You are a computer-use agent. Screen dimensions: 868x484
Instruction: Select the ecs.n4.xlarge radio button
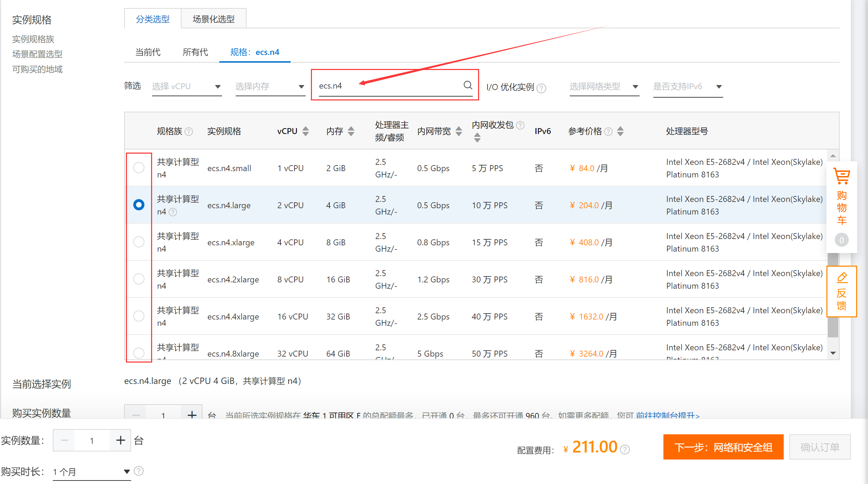(x=139, y=242)
